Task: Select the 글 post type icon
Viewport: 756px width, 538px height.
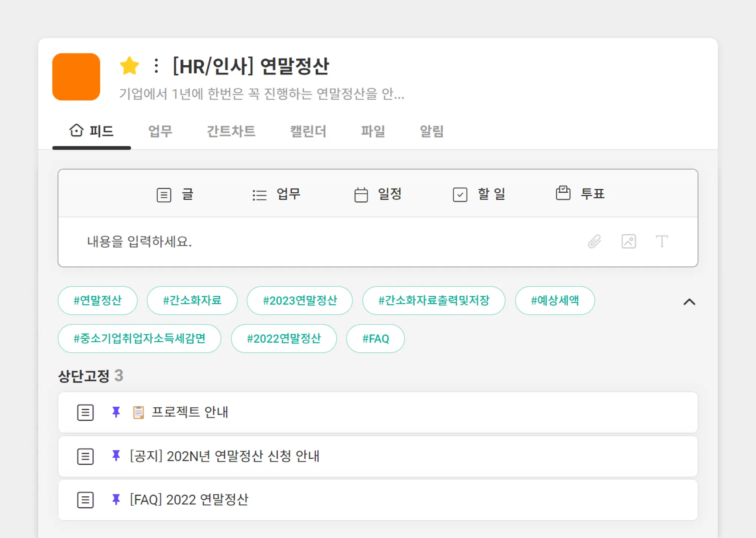Action: pyautogui.click(x=164, y=194)
